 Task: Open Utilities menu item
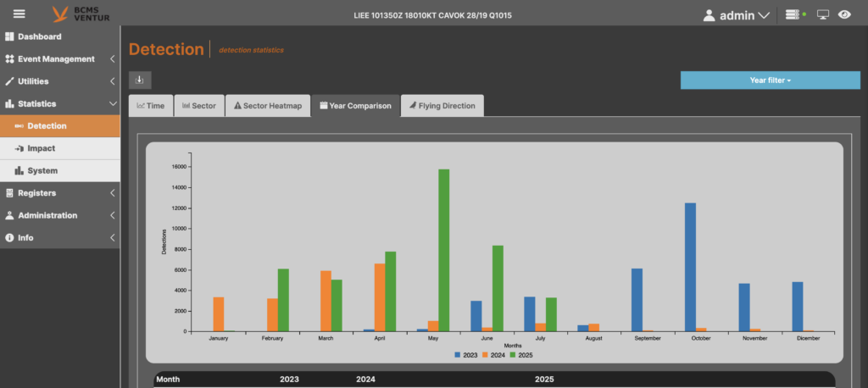pyautogui.click(x=60, y=81)
